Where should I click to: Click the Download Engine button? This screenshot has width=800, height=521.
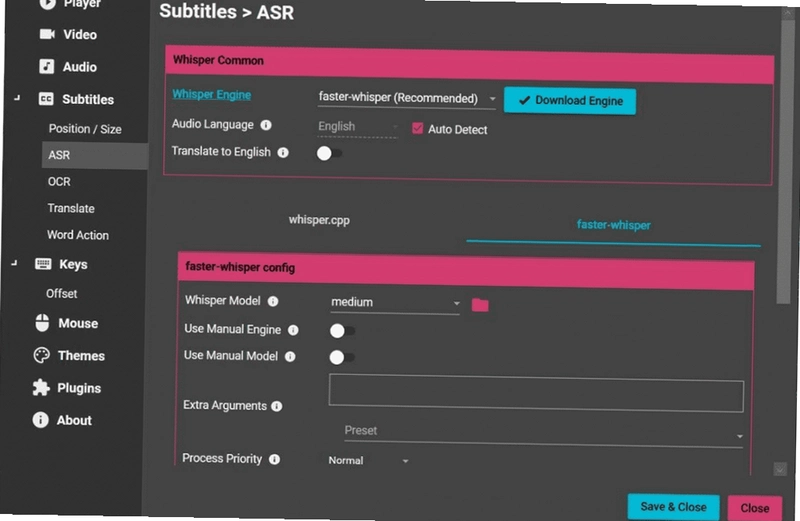click(570, 101)
